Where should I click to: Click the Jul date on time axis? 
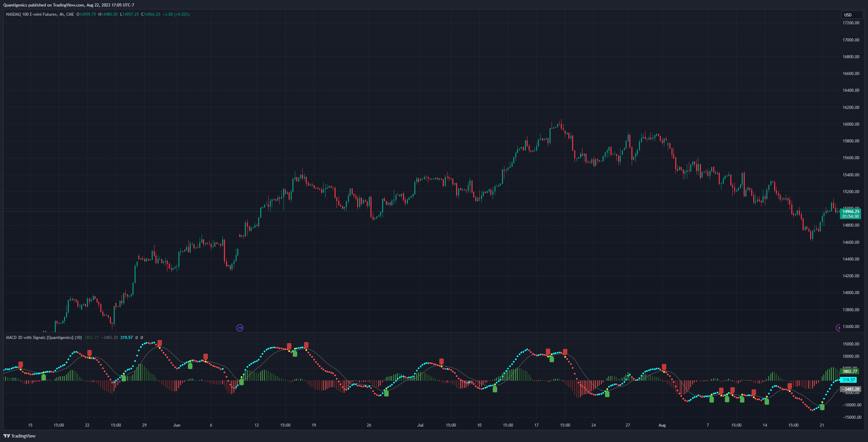(x=420, y=425)
